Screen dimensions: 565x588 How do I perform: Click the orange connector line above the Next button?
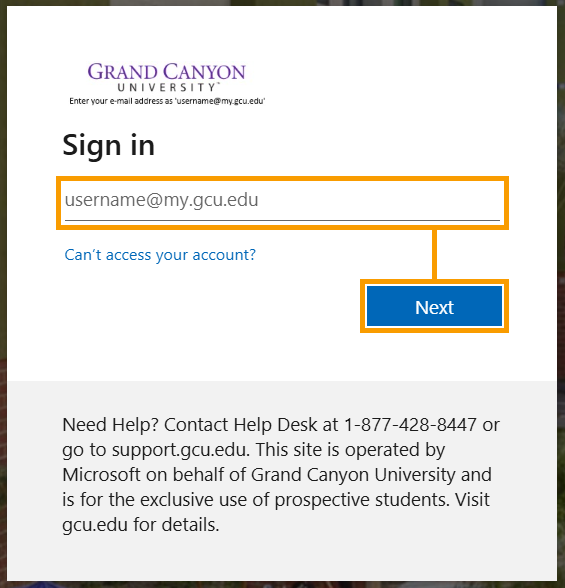(x=434, y=254)
